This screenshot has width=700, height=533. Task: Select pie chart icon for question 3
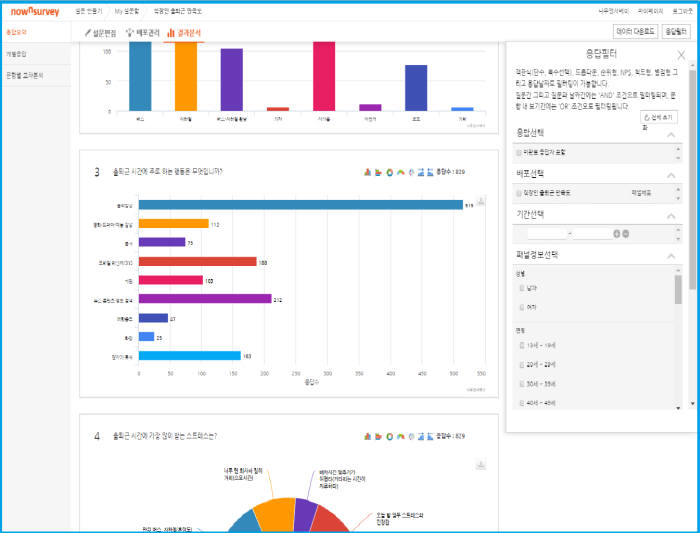(x=411, y=172)
